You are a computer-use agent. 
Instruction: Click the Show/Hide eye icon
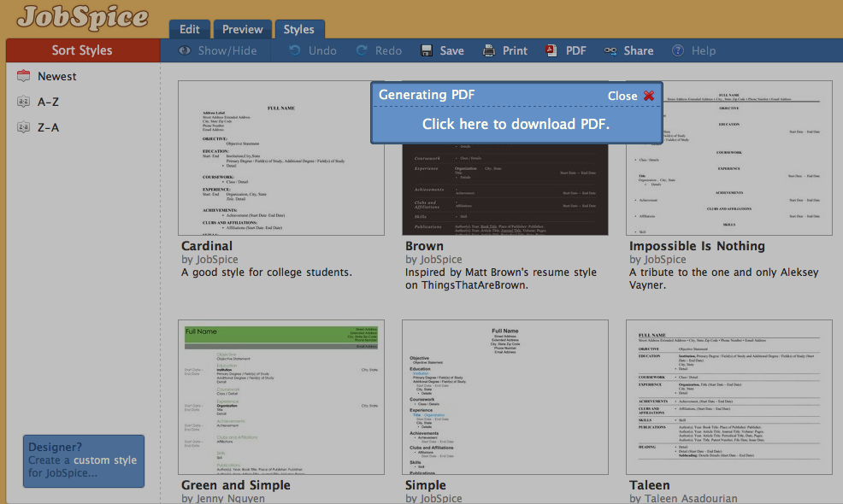click(185, 50)
